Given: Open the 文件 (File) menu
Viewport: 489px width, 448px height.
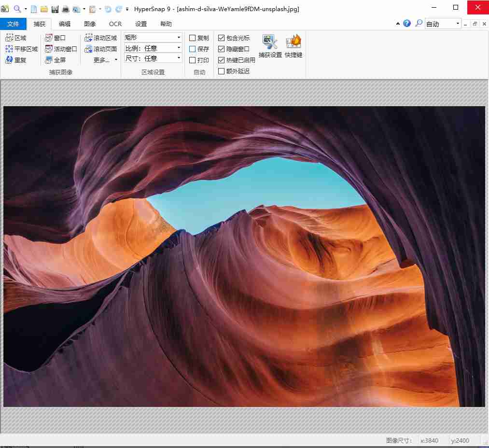Looking at the screenshot, I should [x=13, y=24].
